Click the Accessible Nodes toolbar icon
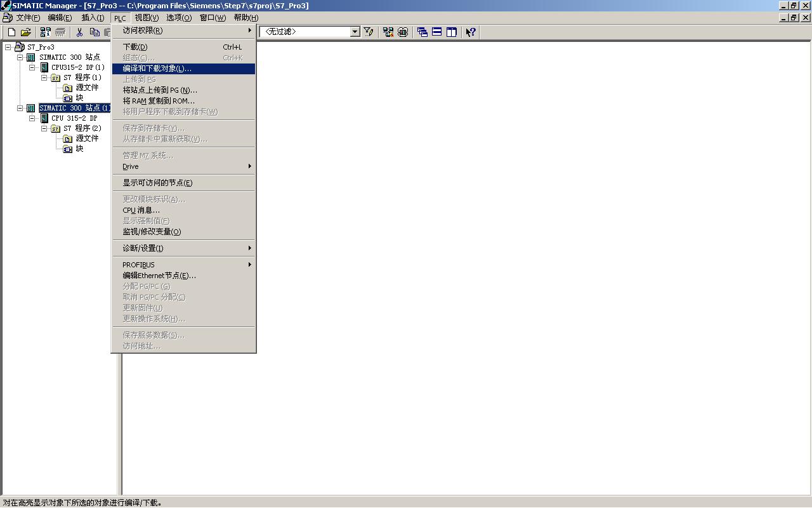Viewport: 812px width, 508px height. coord(45,32)
